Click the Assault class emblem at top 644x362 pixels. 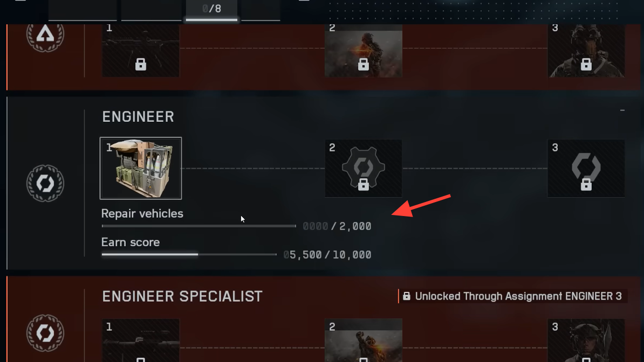45,35
